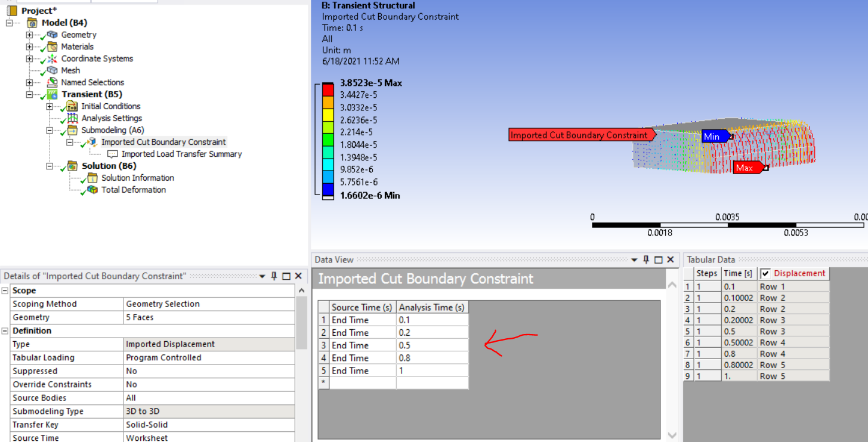This screenshot has width=868, height=442.
Task: Collapse the Scope section in Details
Action: [x=5, y=290]
